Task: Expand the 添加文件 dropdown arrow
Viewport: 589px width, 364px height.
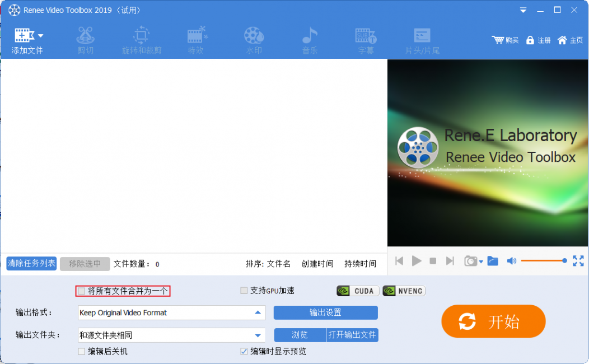Action: coord(40,36)
